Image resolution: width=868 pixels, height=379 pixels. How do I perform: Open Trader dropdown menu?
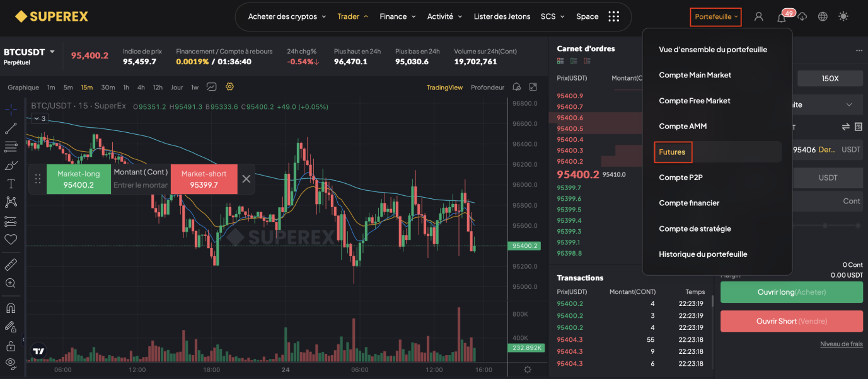click(x=353, y=16)
